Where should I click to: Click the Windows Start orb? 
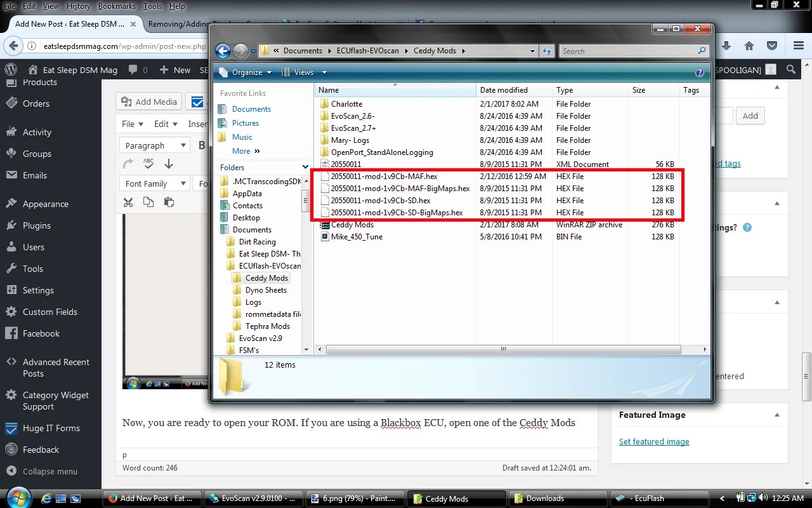pyautogui.click(x=17, y=497)
